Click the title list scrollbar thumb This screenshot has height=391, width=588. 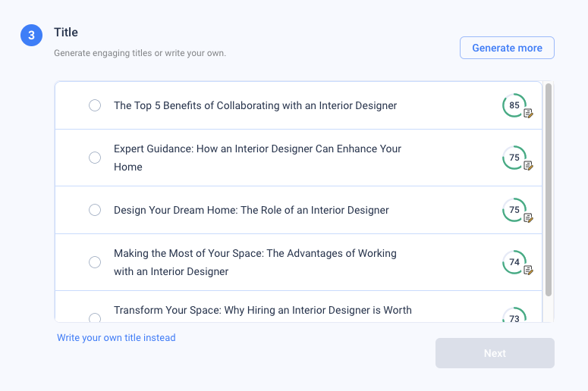[x=549, y=190]
